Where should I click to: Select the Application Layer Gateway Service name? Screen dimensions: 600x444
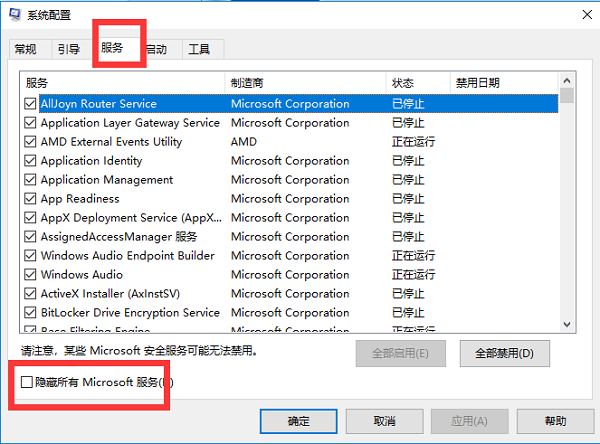click(x=130, y=123)
